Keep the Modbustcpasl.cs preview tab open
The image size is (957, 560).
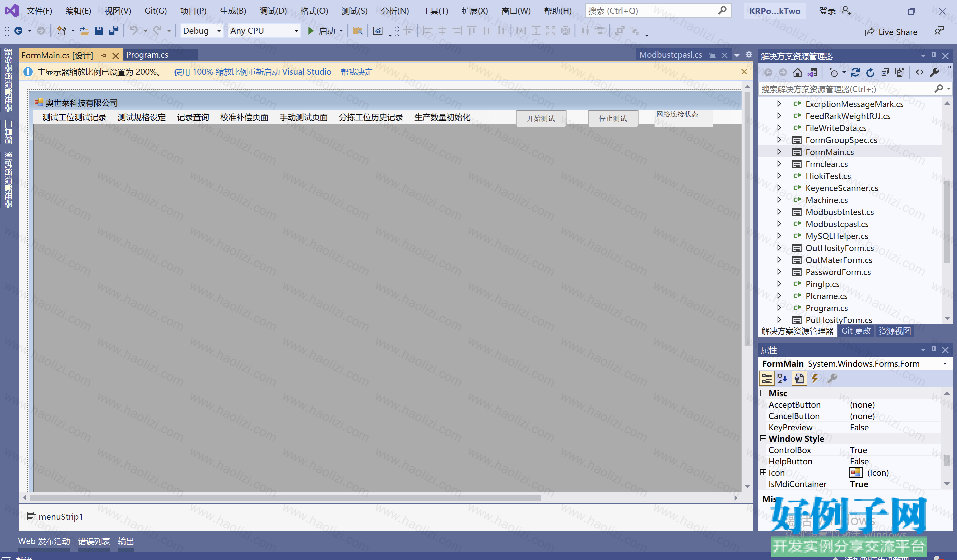coord(712,55)
